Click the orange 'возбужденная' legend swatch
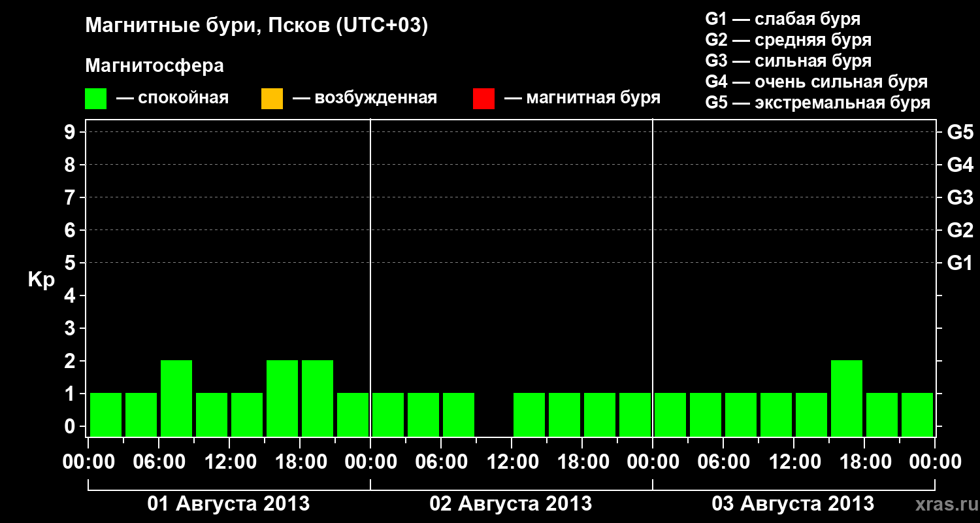 (x=272, y=99)
